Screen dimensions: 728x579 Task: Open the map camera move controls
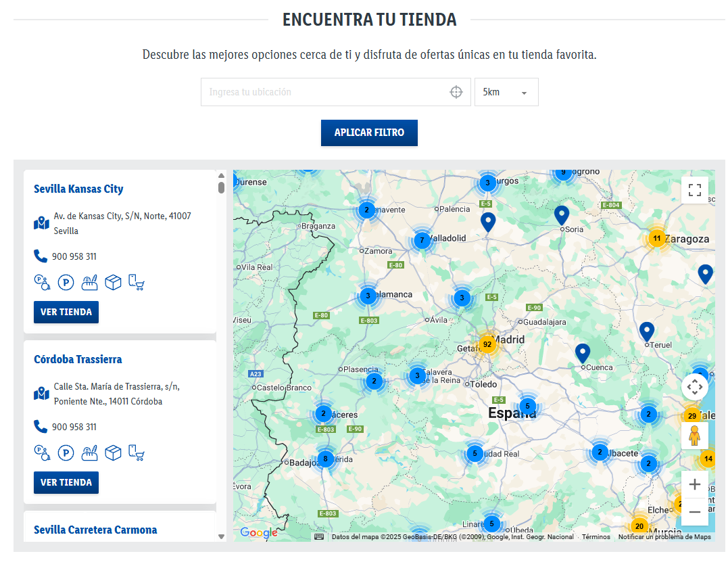[694, 388]
